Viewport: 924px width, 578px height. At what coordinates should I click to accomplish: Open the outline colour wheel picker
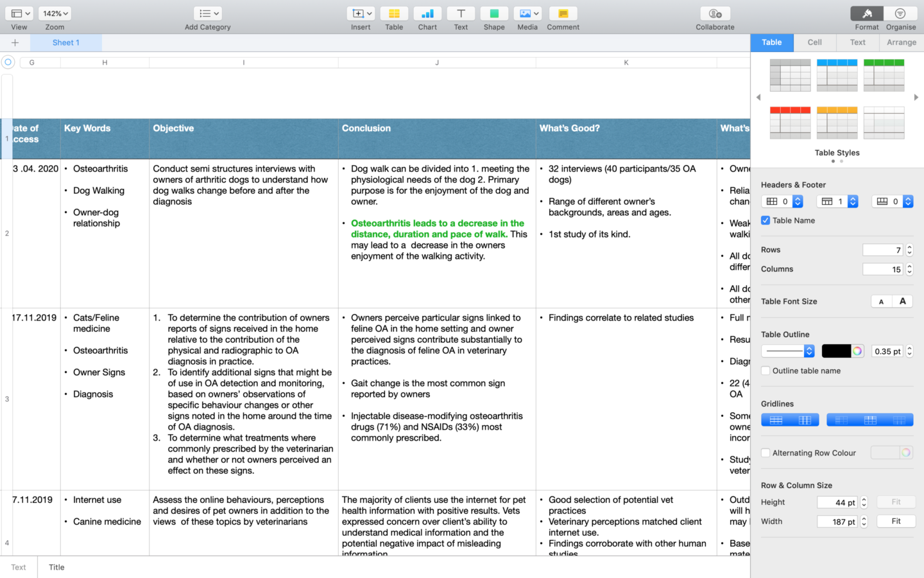click(857, 351)
